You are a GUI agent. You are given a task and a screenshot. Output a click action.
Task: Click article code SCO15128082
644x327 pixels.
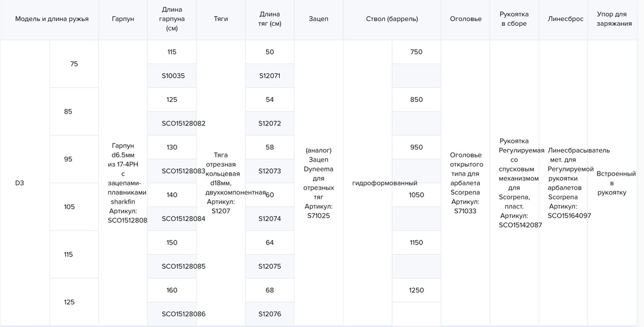[x=183, y=123]
